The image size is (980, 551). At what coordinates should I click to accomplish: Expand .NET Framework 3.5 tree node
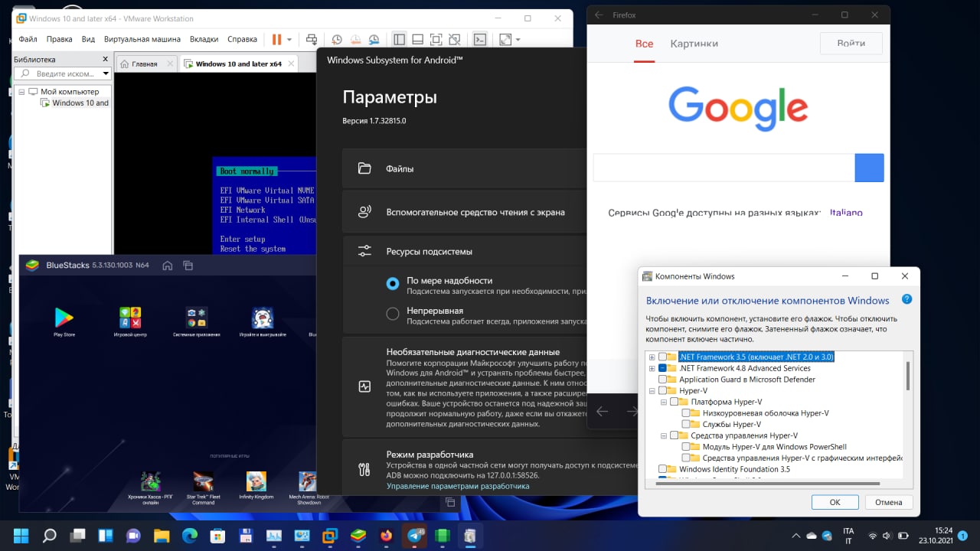point(652,357)
